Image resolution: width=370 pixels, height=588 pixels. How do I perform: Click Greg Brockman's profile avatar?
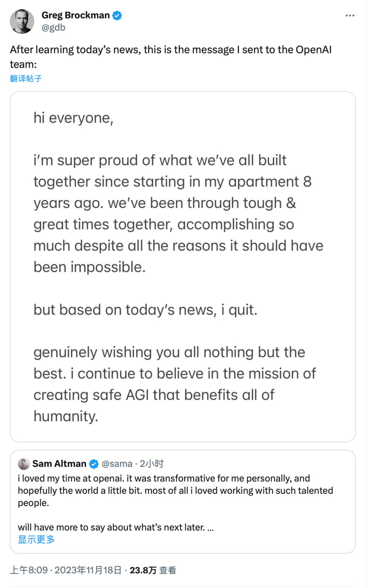coord(22,21)
